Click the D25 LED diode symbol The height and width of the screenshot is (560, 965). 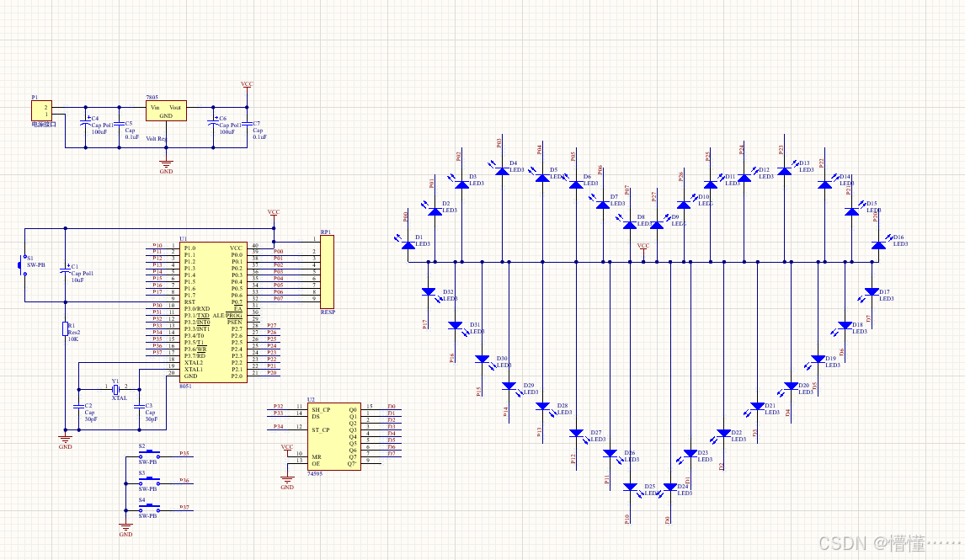pos(630,488)
